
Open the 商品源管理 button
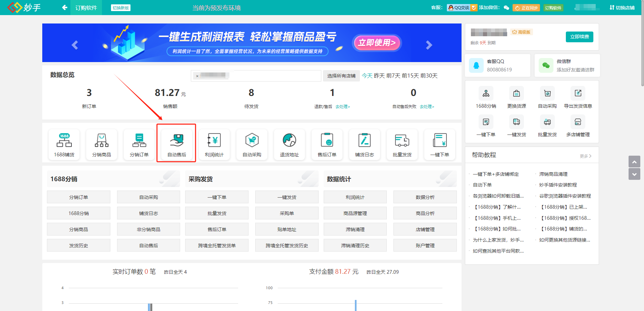pos(355,213)
